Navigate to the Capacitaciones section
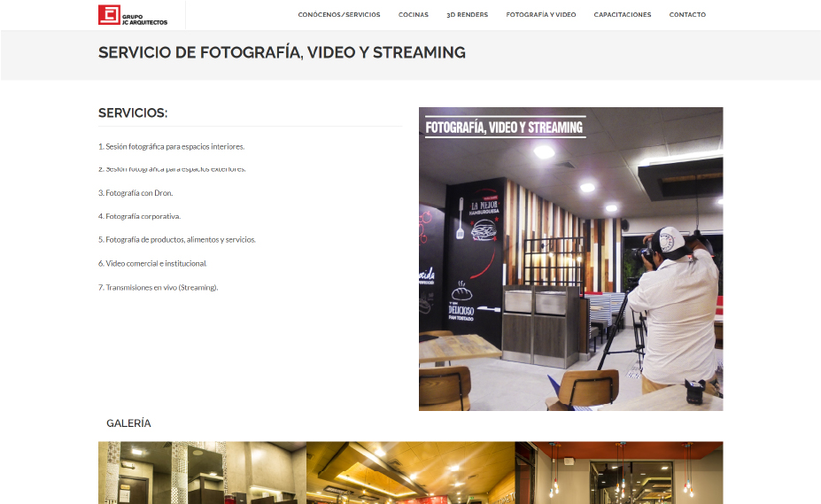 point(622,15)
